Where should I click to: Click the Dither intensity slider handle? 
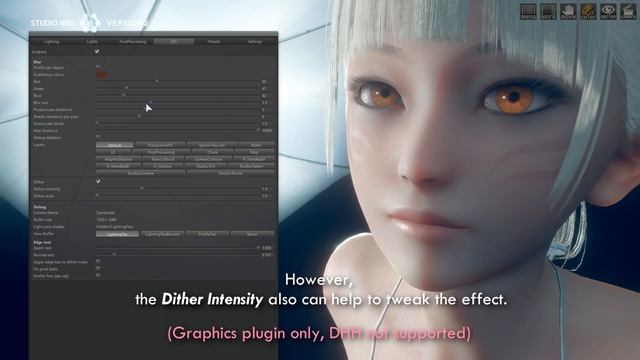142,188
